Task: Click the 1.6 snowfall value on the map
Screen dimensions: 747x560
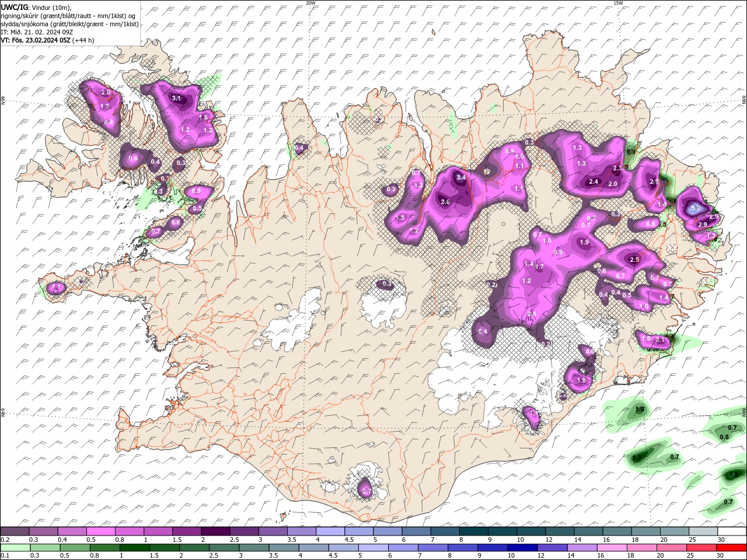Action: (204, 117)
